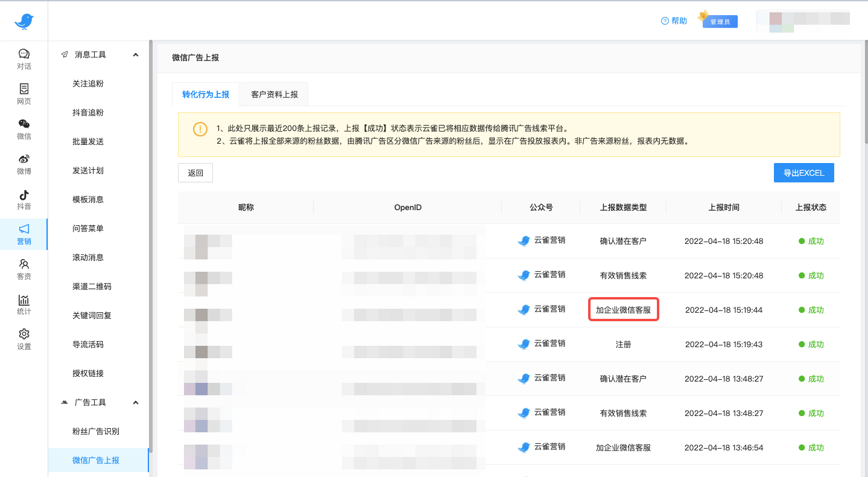Open the 设置 settings section
Image resolution: width=868 pixels, height=477 pixels.
24,339
